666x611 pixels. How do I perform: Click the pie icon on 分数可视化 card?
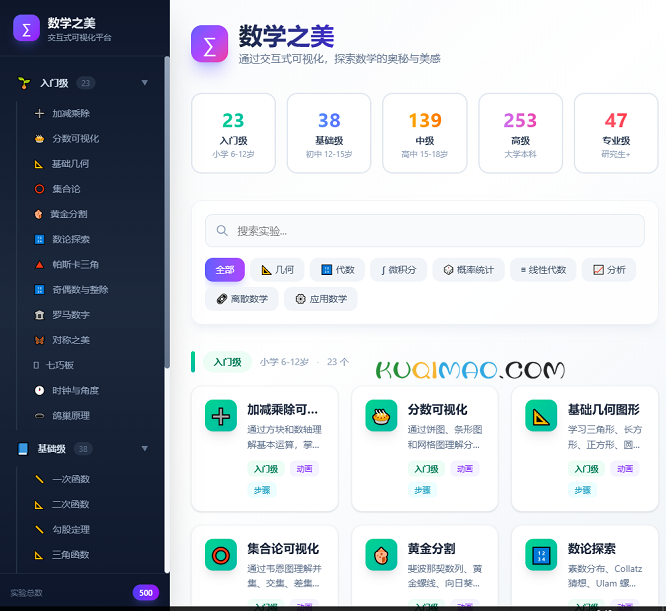tap(381, 416)
